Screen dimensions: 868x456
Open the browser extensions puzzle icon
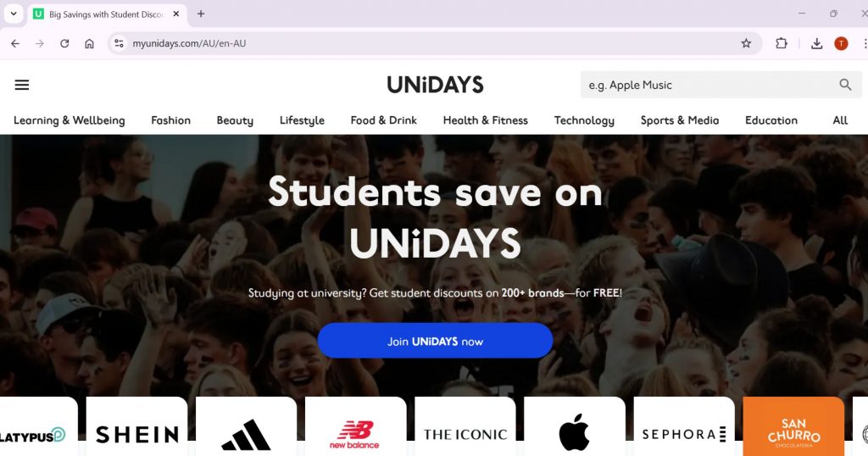click(x=781, y=43)
